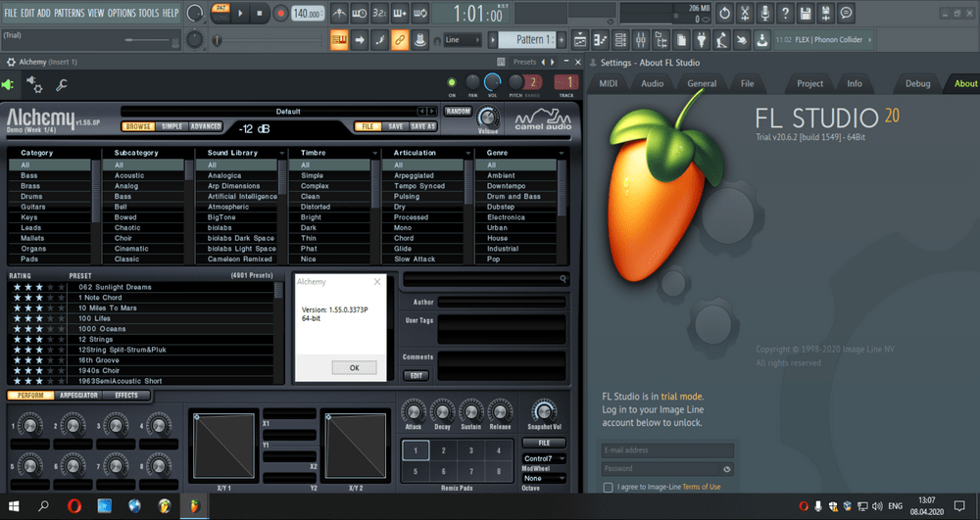Open the browser folder-tree icon

pyautogui.click(x=661, y=40)
